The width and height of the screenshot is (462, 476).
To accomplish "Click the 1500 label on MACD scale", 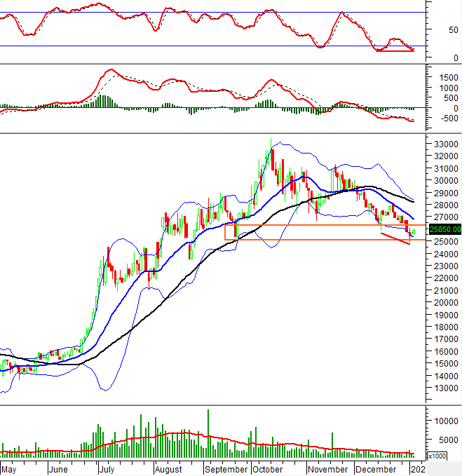I will click(442, 74).
